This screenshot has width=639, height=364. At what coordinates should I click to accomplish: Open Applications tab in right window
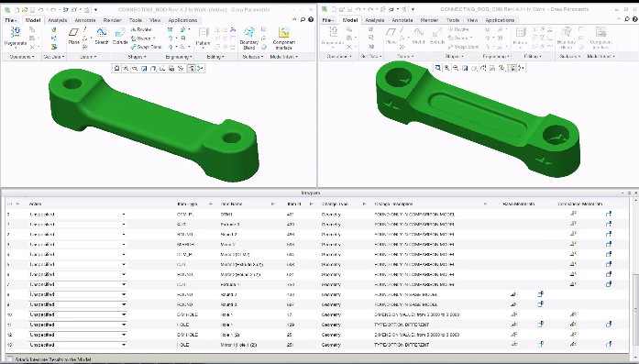pos(500,20)
